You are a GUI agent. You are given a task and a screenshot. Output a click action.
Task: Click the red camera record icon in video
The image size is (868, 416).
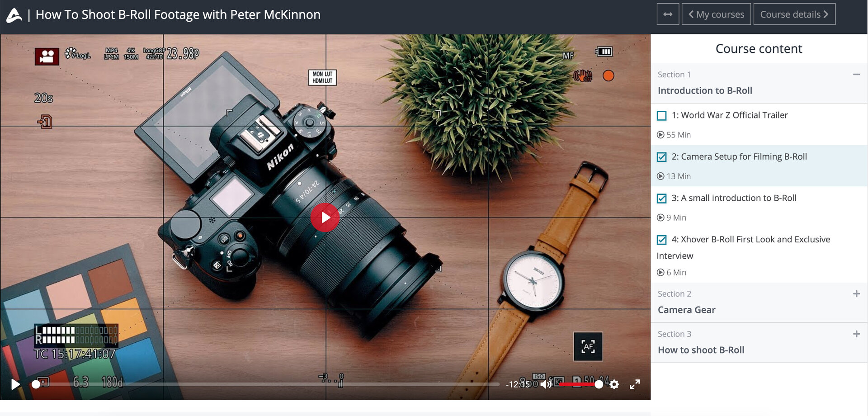pyautogui.click(x=47, y=57)
